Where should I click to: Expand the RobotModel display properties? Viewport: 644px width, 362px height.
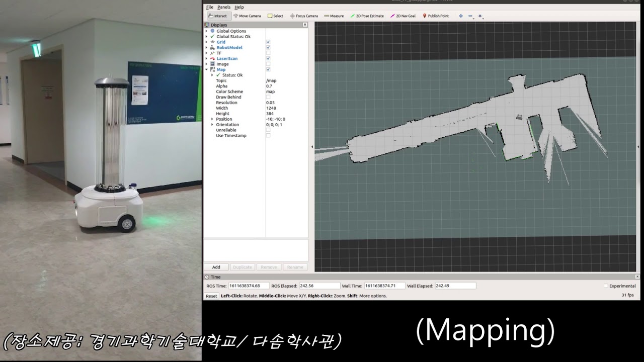(206, 48)
